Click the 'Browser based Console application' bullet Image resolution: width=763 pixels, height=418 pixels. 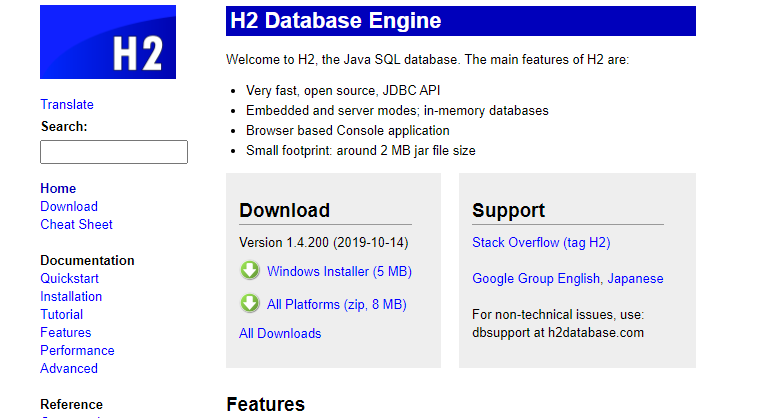(348, 130)
